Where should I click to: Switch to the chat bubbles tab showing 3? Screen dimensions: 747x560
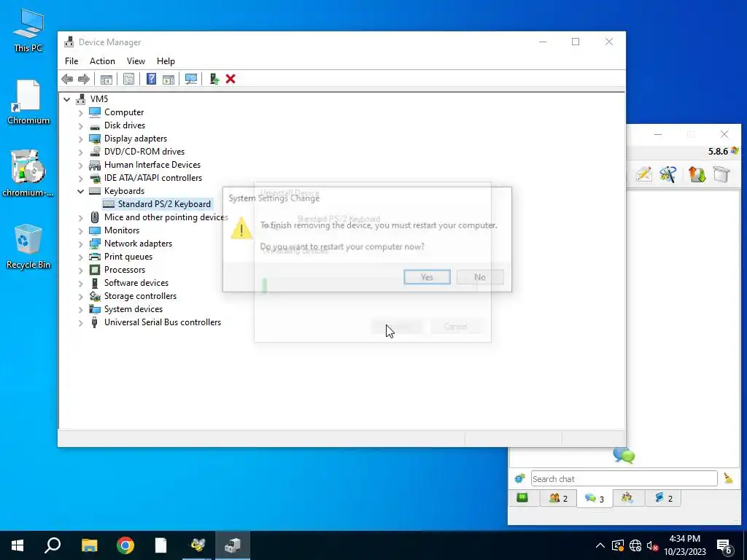click(x=595, y=499)
